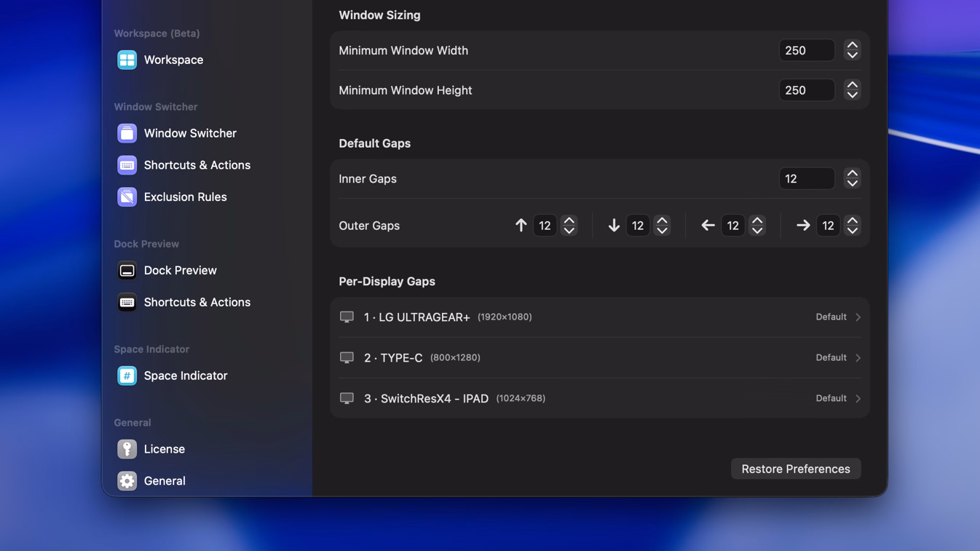Image resolution: width=980 pixels, height=551 pixels.
Task: Select the Shortcuts & Actions icon under Window Switcher
Action: tap(127, 165)
